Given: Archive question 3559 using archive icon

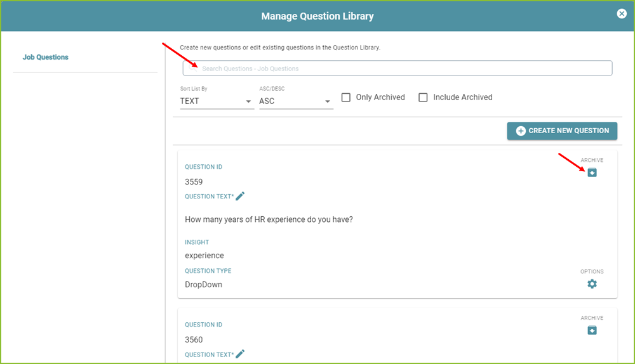Looking at the screenshot, I should click(592, 172).
